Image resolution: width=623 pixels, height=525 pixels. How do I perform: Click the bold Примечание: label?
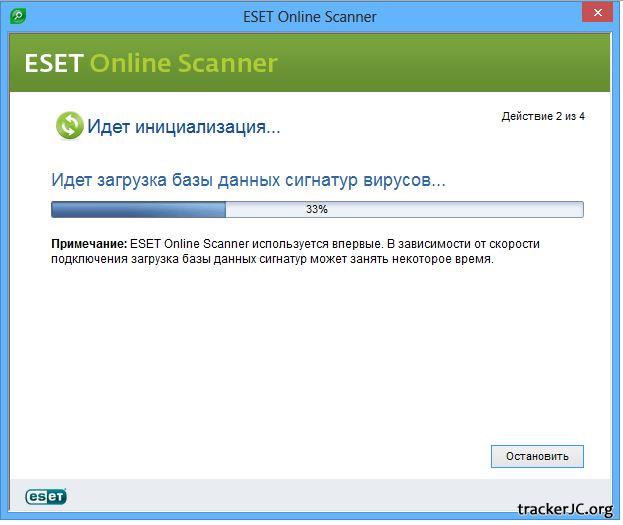(x=89, y=244)
